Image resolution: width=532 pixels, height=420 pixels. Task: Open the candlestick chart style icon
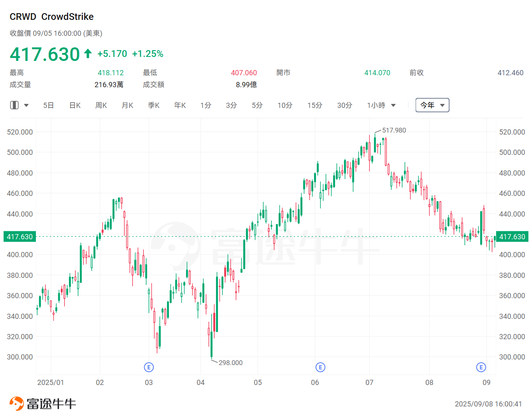(14, 105)
